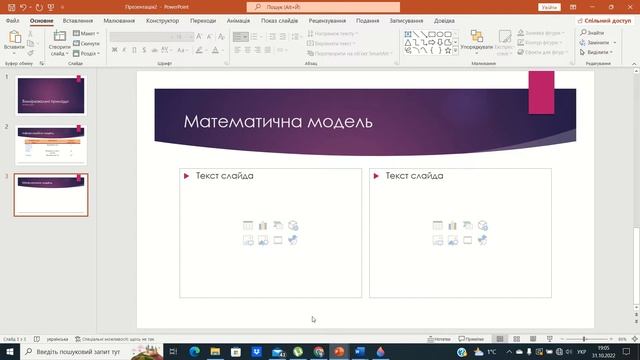This screenshot has height=360, width=640.
Task: Click the Redo icon in title bar
Action: tap(39, 7)
